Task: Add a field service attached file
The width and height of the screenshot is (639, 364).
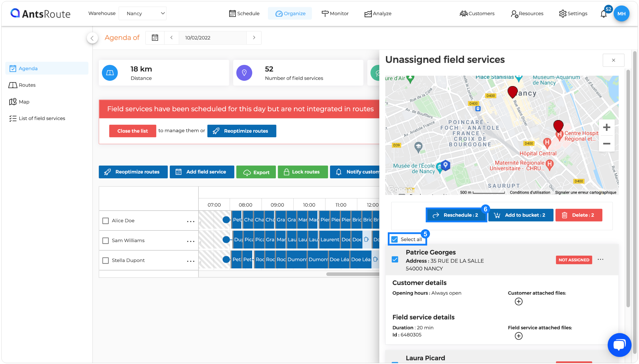Action: (518, 336)
